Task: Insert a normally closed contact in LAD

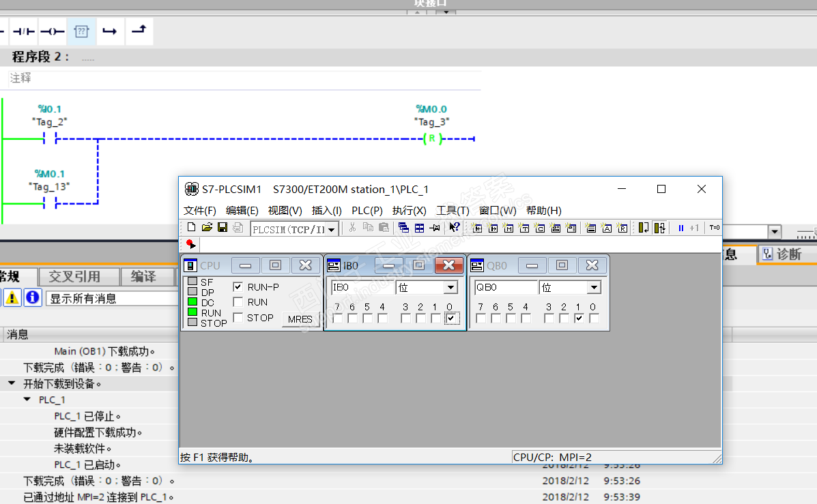Action: pos(24,31)
